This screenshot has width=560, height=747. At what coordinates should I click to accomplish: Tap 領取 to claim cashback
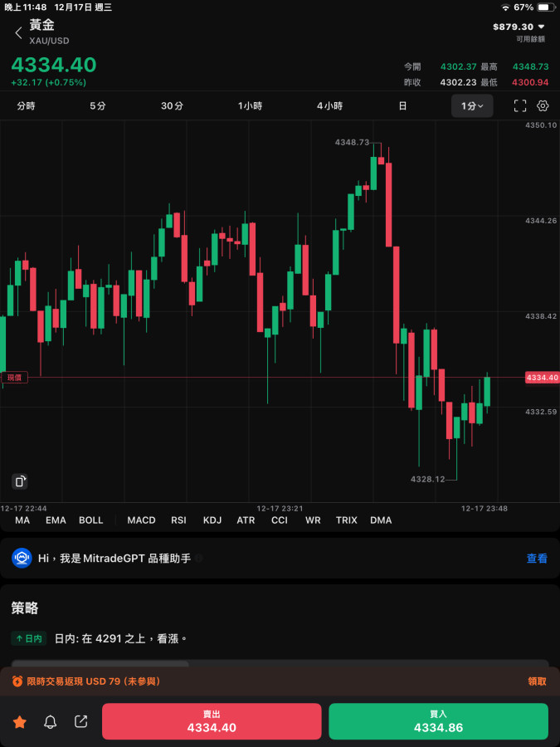coord(537,681)
